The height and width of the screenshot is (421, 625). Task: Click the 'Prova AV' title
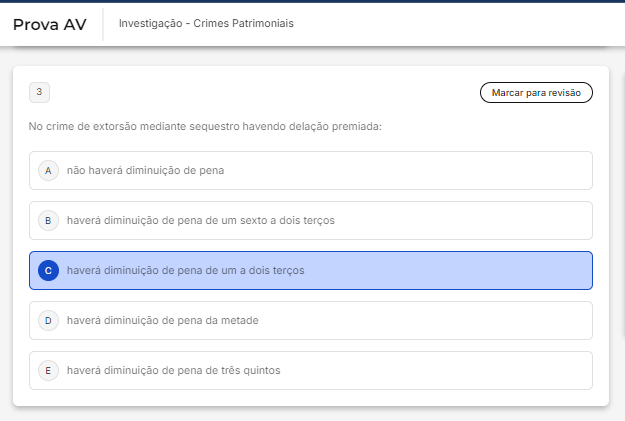pyautogui.click(x=49, y=24)
